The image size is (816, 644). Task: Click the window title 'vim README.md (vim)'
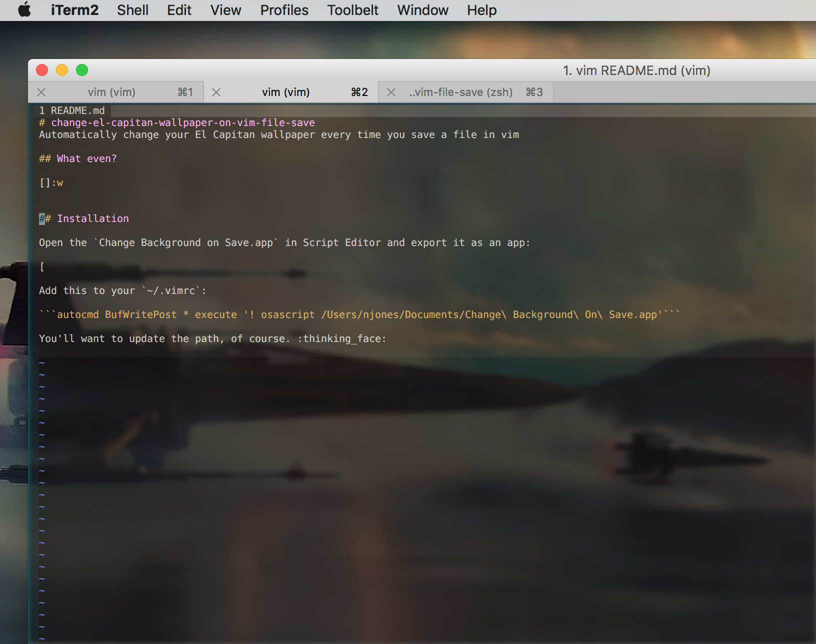636,70
